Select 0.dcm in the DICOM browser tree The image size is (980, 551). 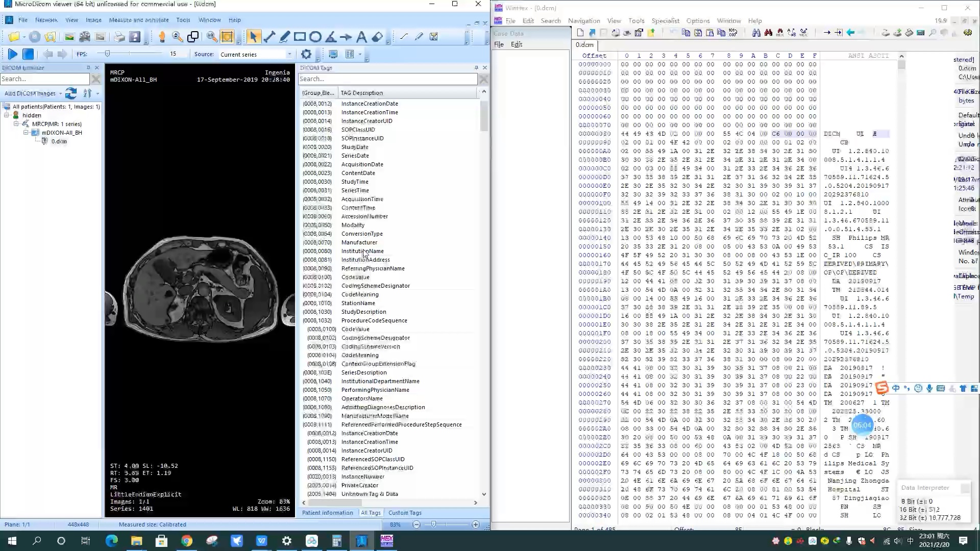(x=59, y=141)
